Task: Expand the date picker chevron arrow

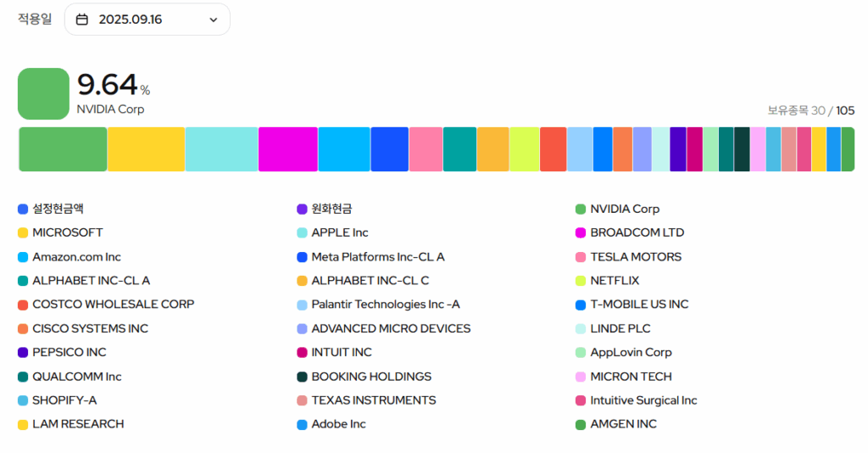Action: click(x=213, y=20)
